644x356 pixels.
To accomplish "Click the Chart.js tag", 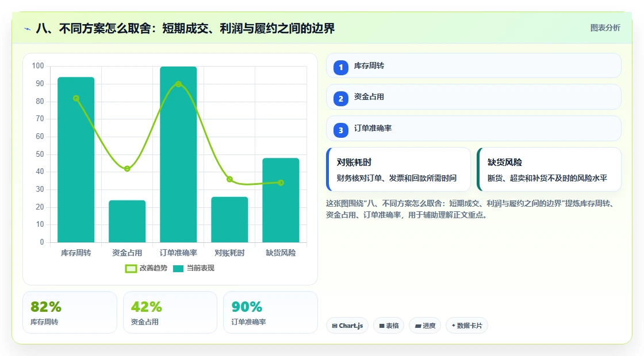I will (x=347, y=326).
